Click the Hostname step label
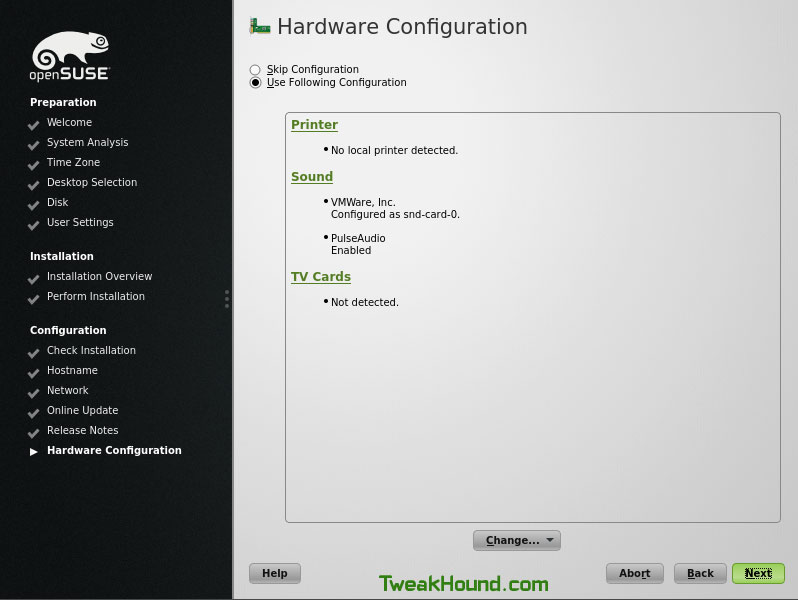798x600 pixels. click(72, 370)
